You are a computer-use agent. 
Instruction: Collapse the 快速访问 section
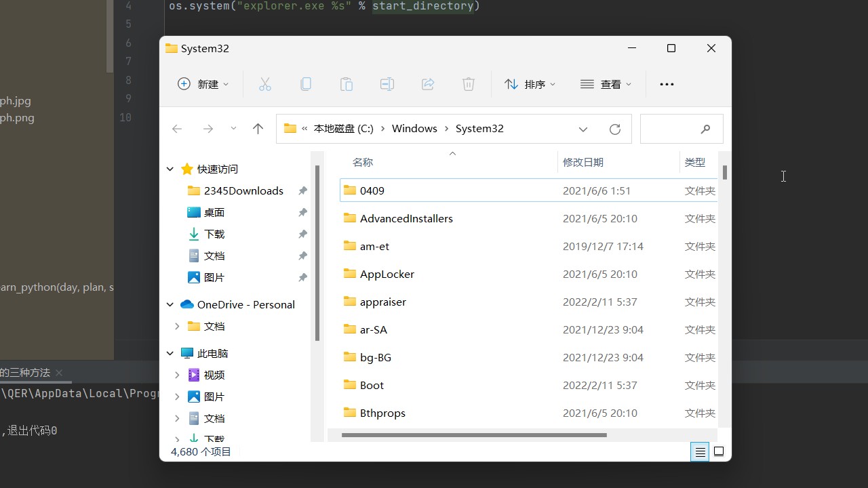click(x=170, y=169)
